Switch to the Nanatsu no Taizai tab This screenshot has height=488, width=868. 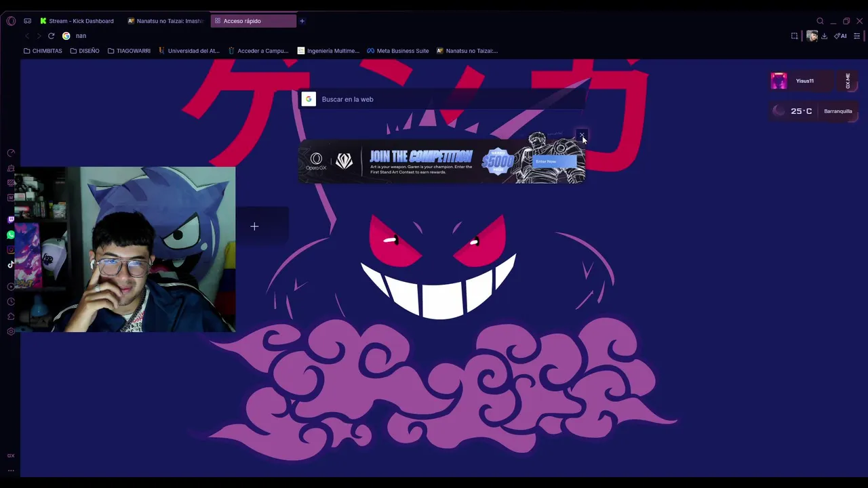tap(166, 21)
